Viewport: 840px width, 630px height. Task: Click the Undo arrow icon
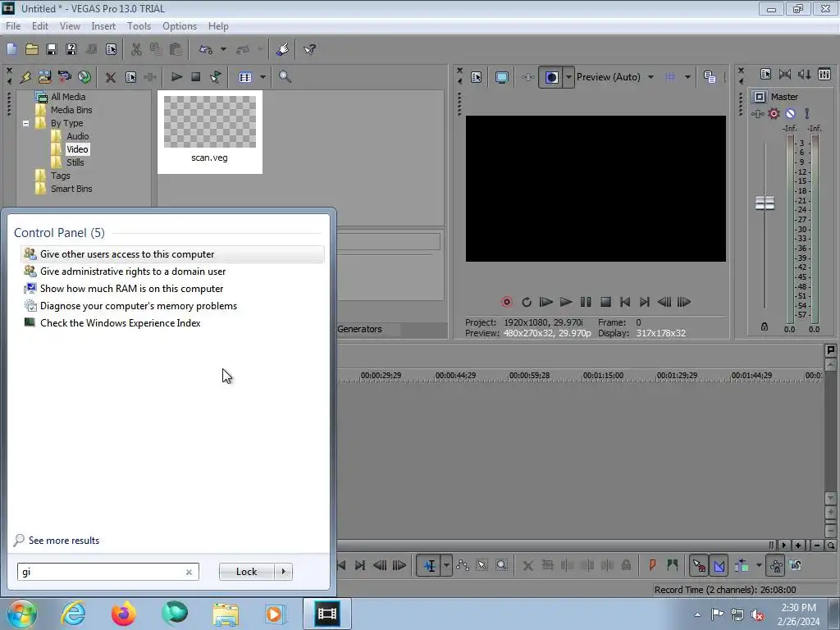[x=206, y=49]
